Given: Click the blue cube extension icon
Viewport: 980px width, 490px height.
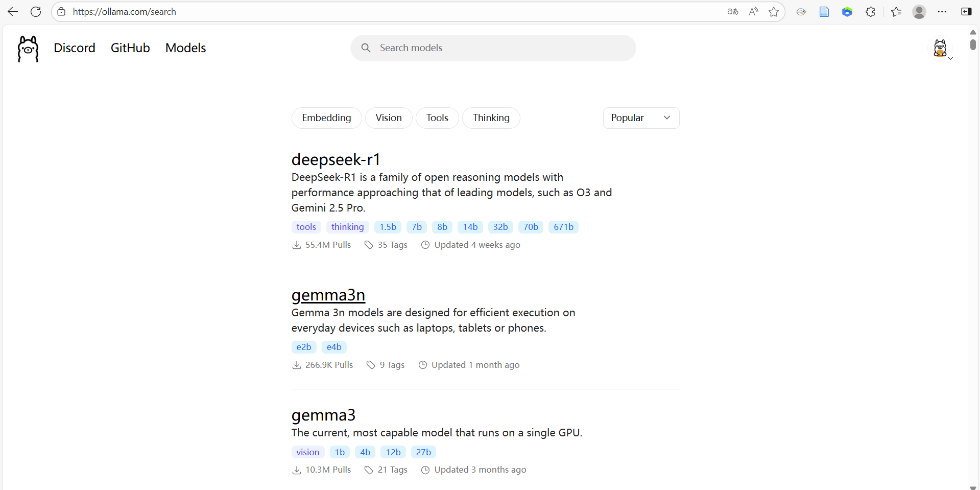Looking at the screenshot, I should point(847,12).
